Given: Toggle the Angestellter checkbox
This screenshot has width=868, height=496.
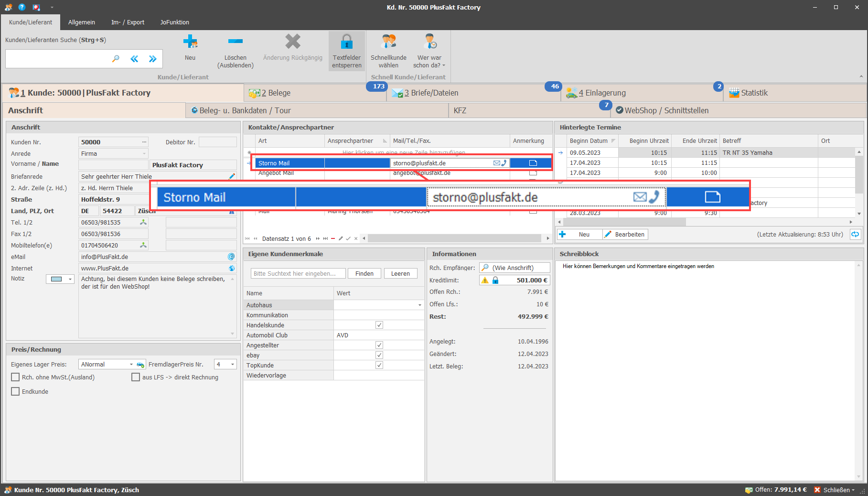Looking at the screenshot, I should (379, 345).
